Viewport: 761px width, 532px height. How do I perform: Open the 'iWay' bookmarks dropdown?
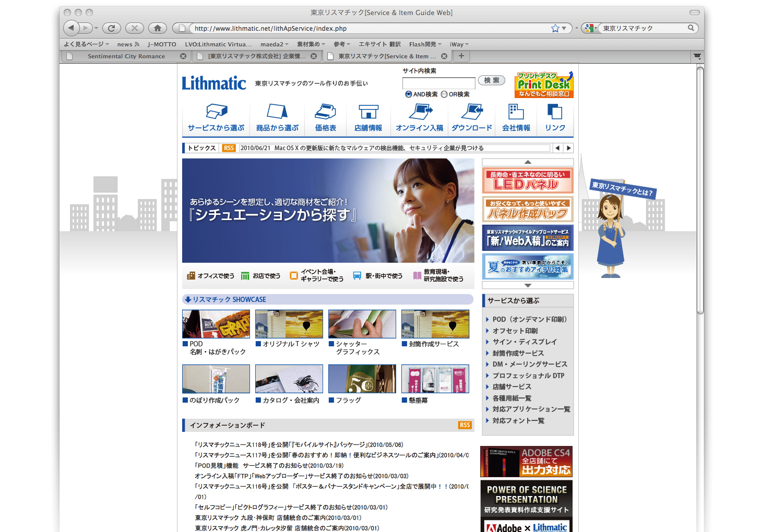point(459,44)
